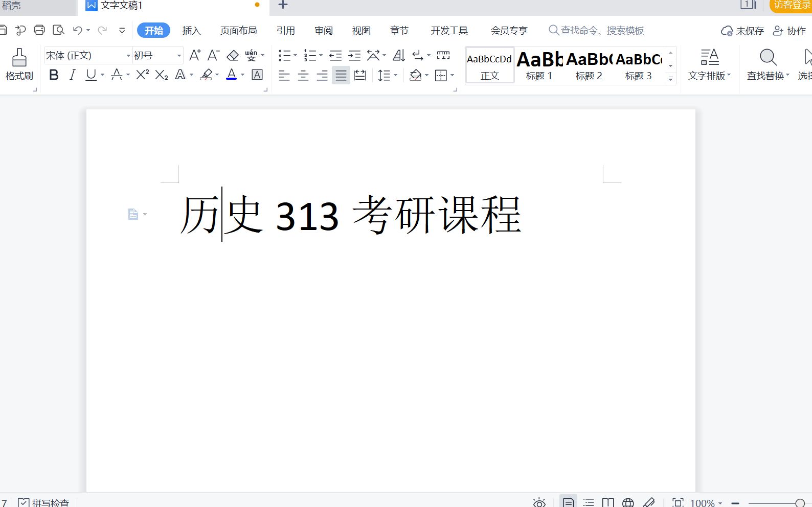
Task: Open text effects icon
Action: [x=180, y=75]
